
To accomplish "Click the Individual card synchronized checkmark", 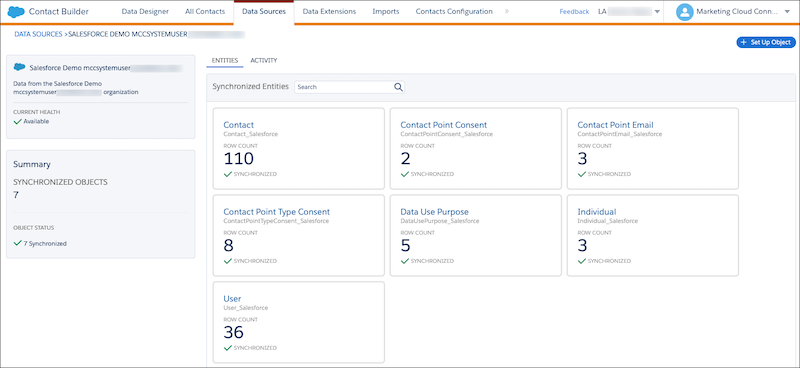I will coord(582,261).
